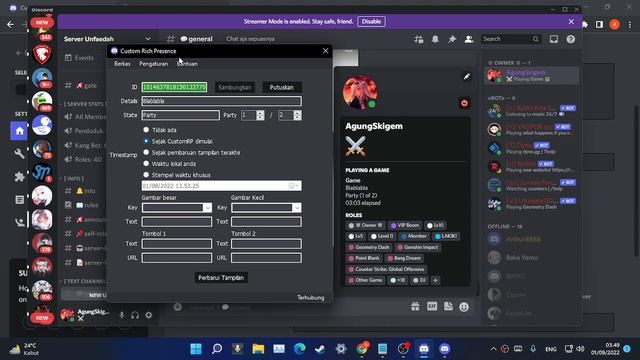Disable Streamer Mode button

[371, 22]
